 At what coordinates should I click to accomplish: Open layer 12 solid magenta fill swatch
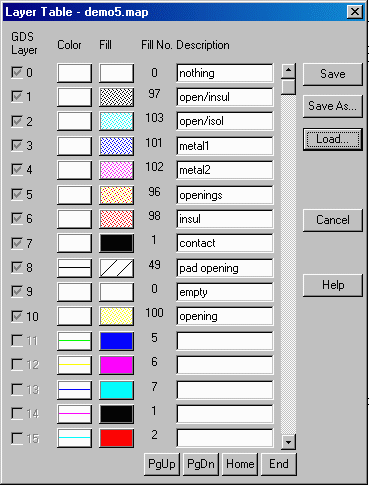(x=116, y=365)
